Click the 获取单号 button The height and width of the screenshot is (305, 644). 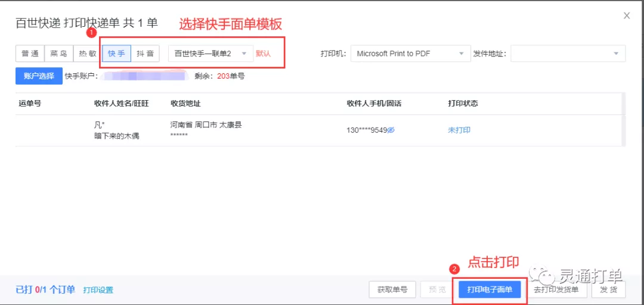[392, 290]
